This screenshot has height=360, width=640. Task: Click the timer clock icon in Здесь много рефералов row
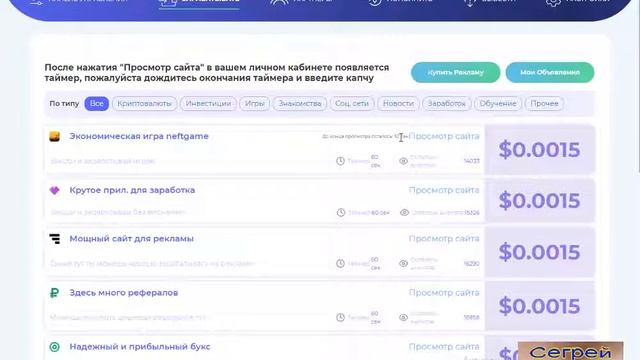(x=340, y=318)
